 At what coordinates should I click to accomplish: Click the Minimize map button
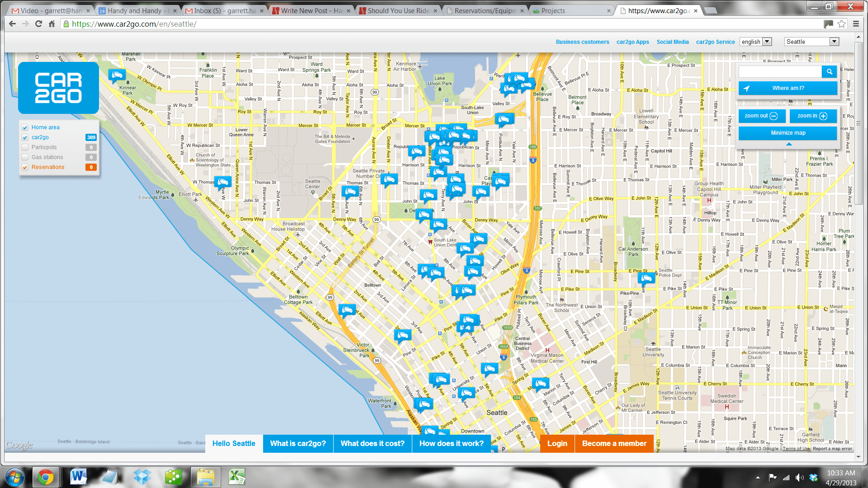coord(788,133)
